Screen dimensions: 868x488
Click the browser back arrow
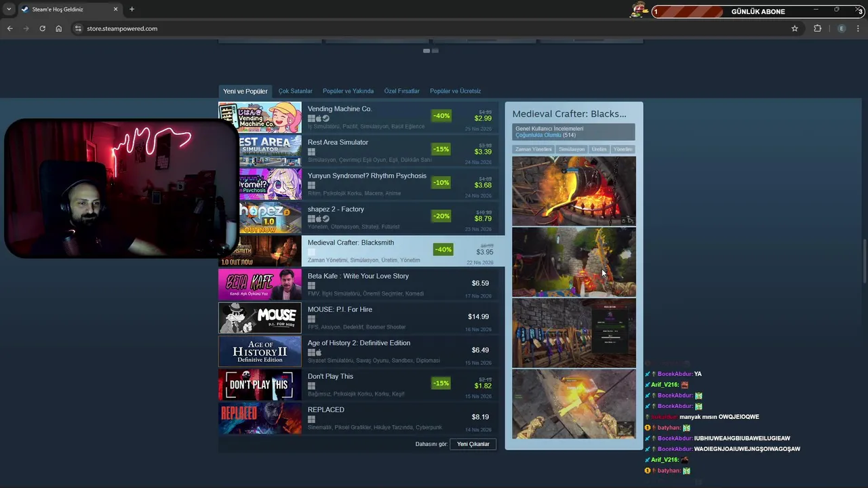coord(9,28)
